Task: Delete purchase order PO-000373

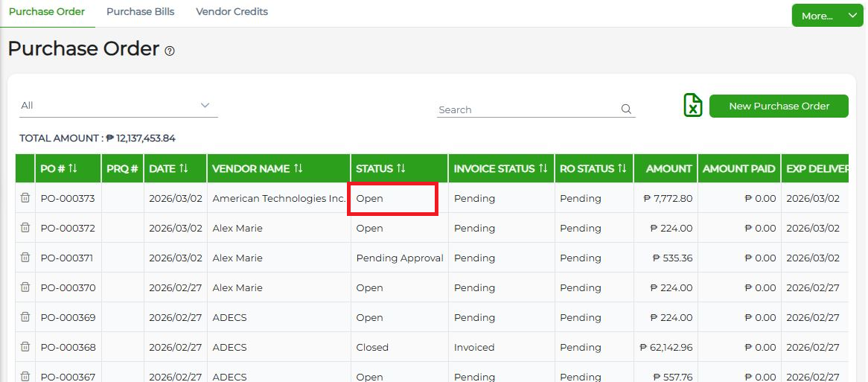Action: pos(25,198)
